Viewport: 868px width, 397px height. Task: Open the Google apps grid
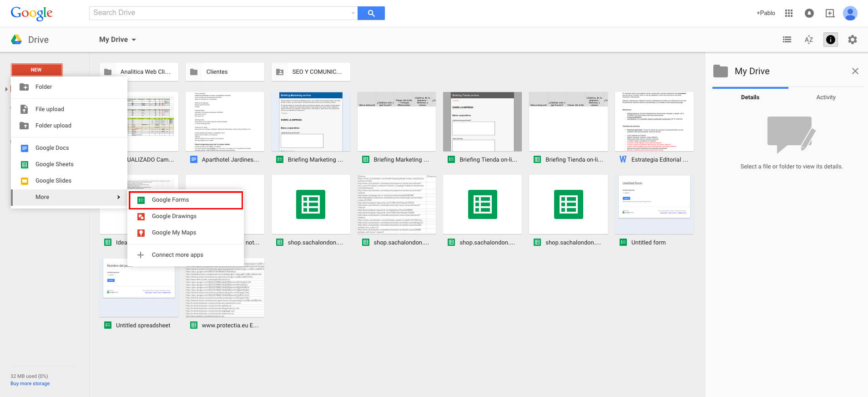pos(789,13)
